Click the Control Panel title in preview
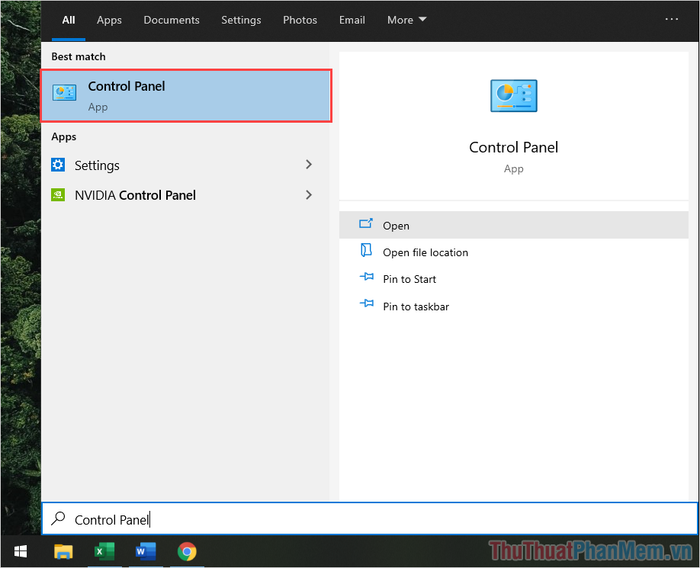 pyautogui.click(x=513, y=147)
